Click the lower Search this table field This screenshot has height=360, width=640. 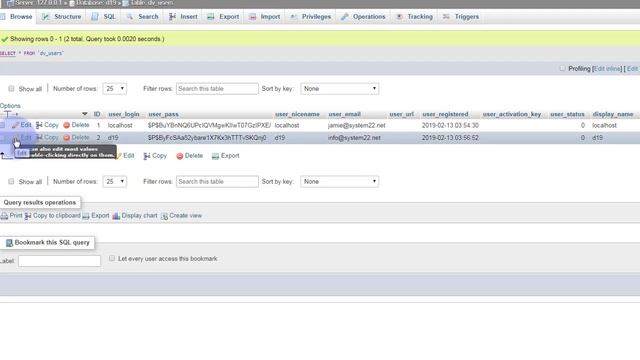coord(217,181)
